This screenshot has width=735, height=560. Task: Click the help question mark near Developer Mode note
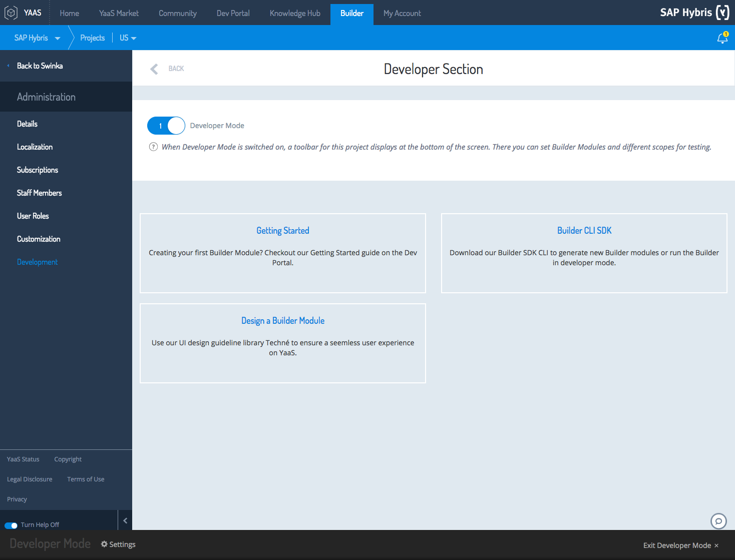pos(152,147)
